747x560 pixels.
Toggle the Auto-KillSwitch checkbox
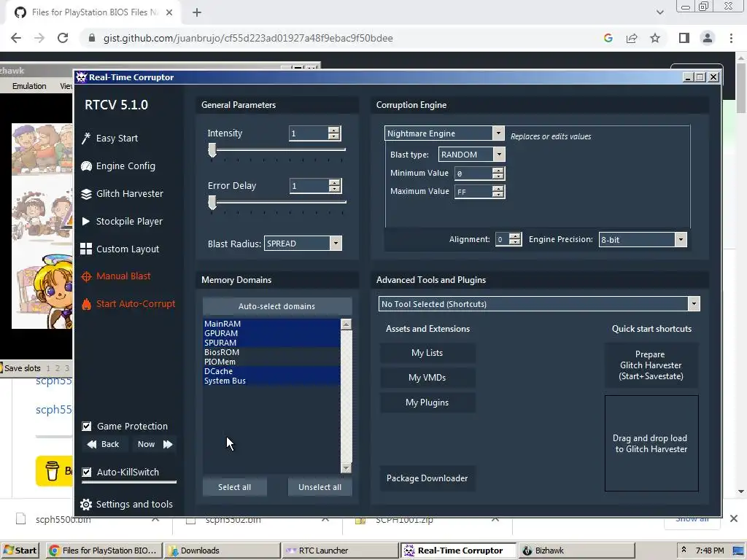tap(87, 472)
